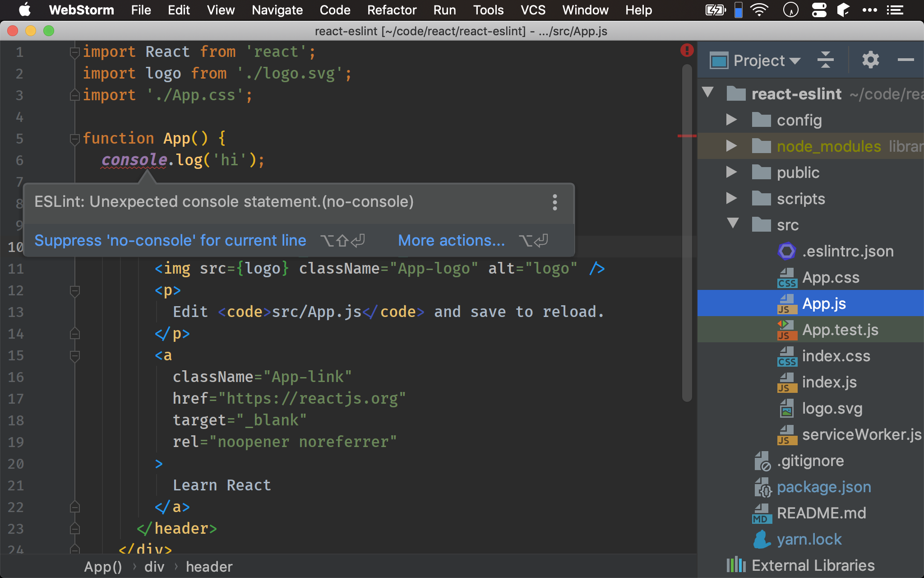
Task: Open the VCS menu
Action: [x=533, y=10]
